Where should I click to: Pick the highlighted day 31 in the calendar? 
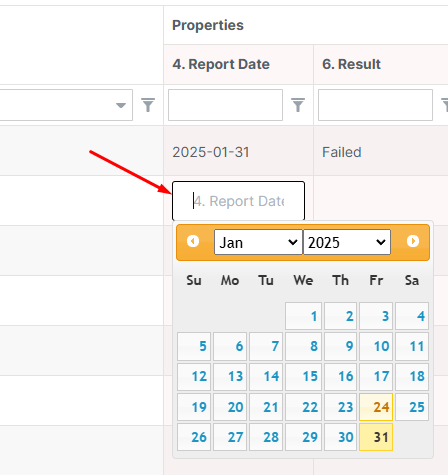point(376,437)
